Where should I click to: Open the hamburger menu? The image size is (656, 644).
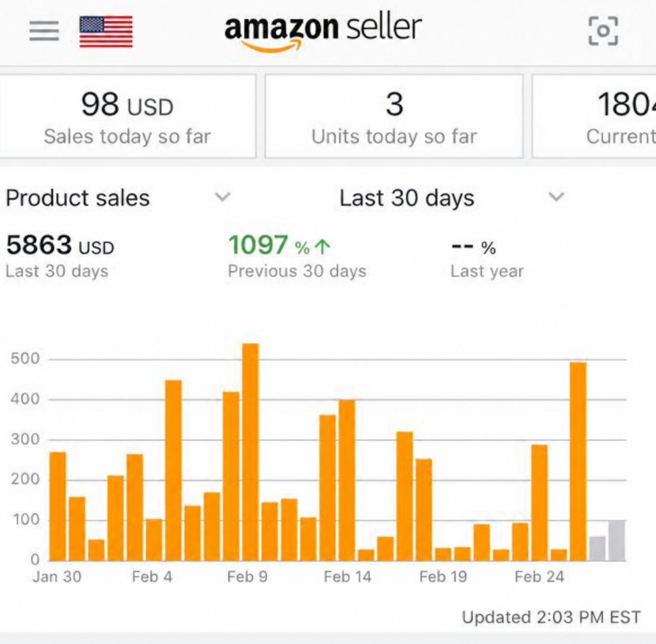click(x=44, y=31)
